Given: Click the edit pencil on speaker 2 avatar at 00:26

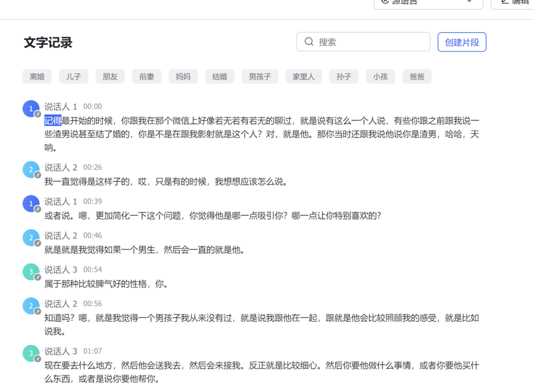Looking at the screenshot, I should pyautogui.click(x=37, y=175).
